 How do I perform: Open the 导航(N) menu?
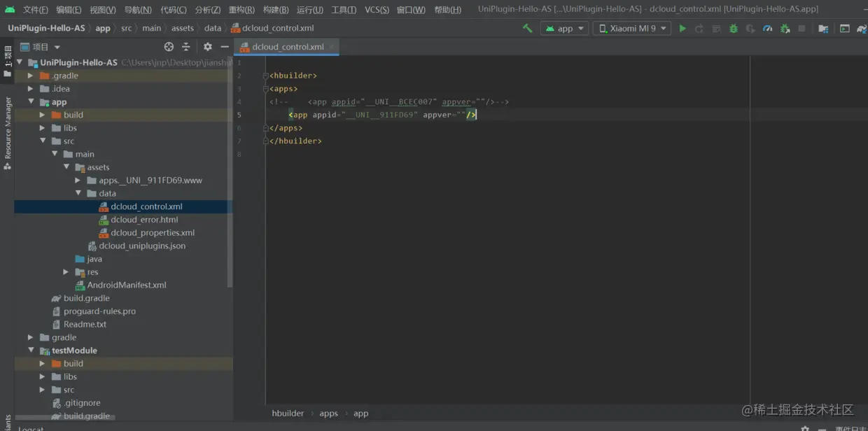click(138, 10)
